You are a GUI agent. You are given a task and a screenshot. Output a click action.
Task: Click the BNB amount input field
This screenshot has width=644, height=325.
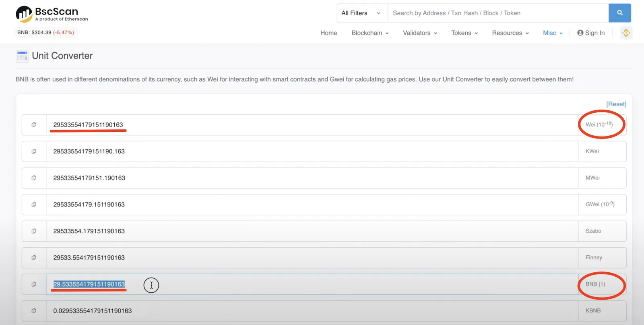click(x=312, y=284)
